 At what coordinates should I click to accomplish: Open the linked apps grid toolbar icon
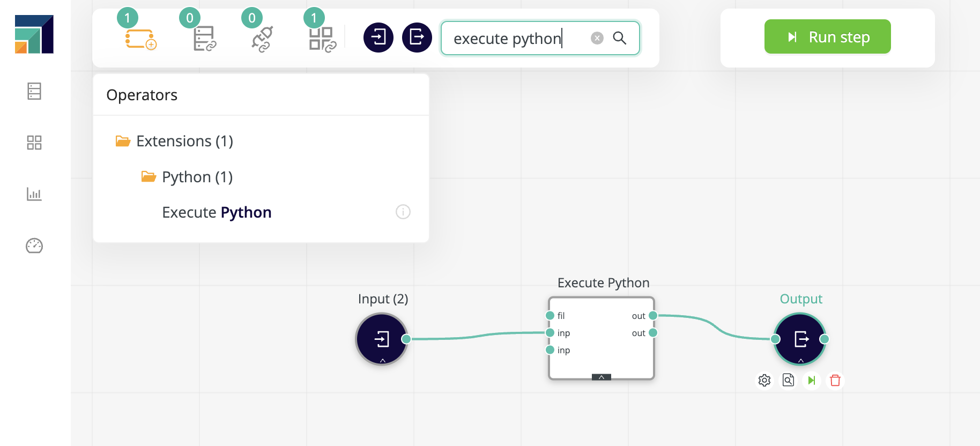(322, 39)
